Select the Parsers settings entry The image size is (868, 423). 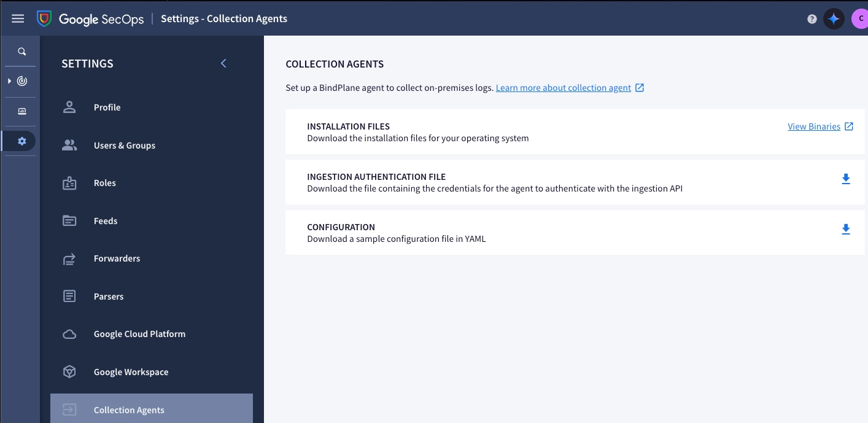tap(109, 296)
